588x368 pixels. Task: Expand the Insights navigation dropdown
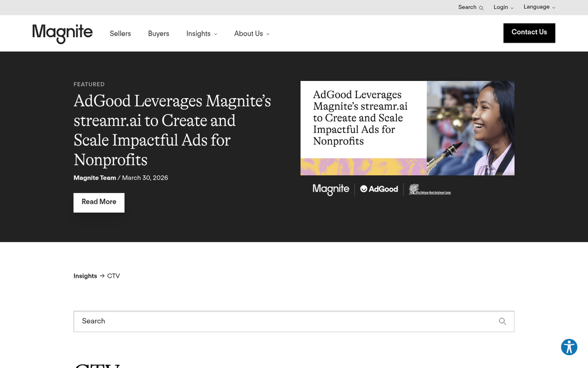pos(201,34)
